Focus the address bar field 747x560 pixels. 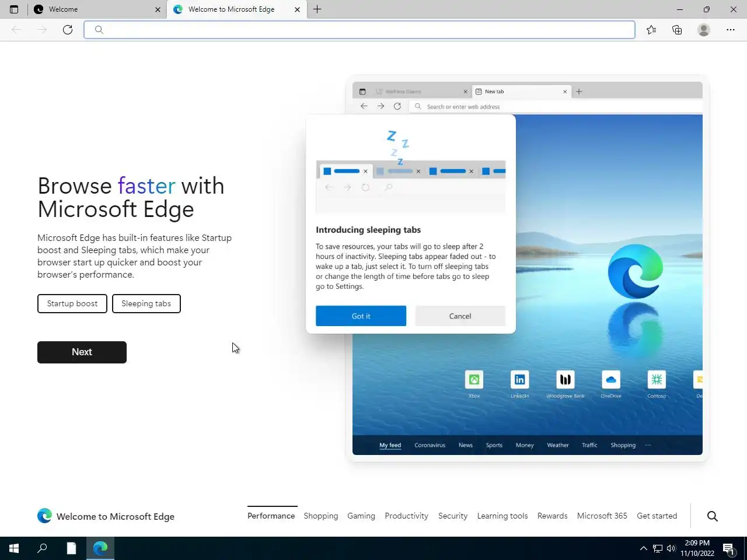pyautogui.click(x=359, y=30)
